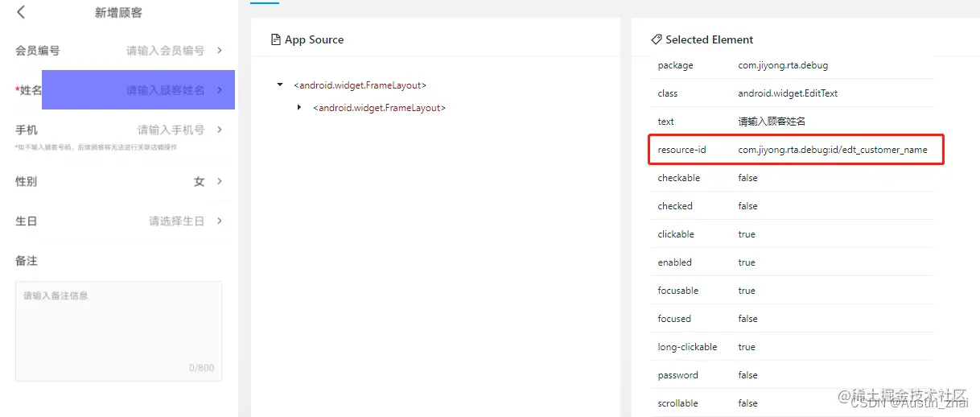Click the App Source file icon
980x417 pixels.
(276, 39)
